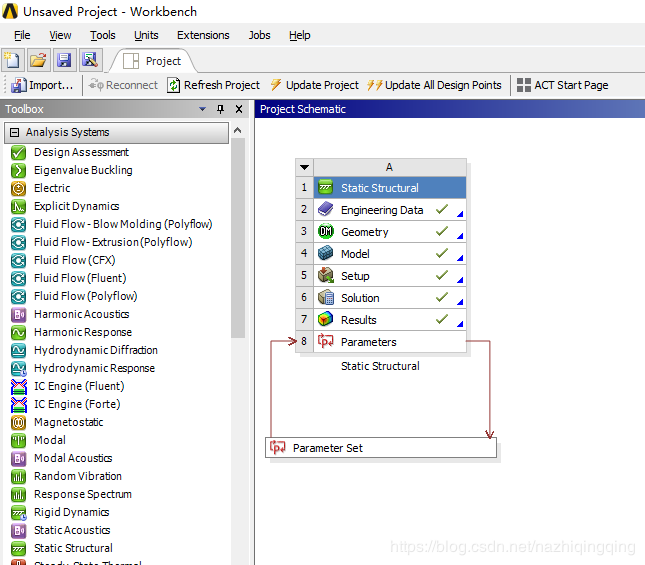Viewport: 645px width, 565px height.
Task: Select the Magnetostatic icon
Action: pyautogui.click(x=19, y=422)
